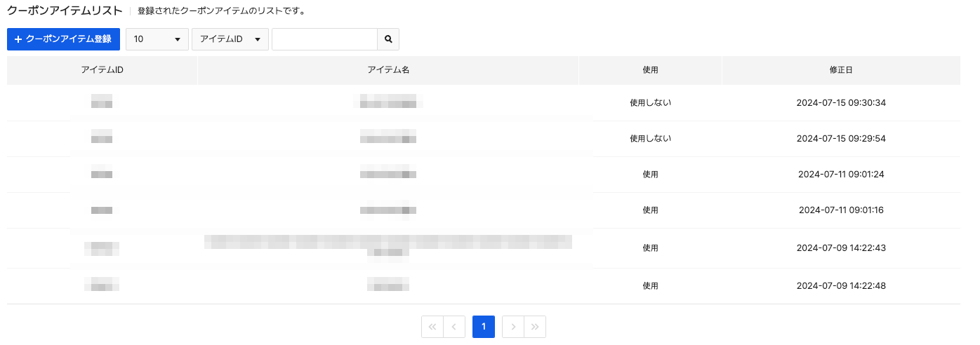The height and width of the screenshot is (345, 980).
Task: Jump to the last page using double-right arrows
Action: click(535, 327)
